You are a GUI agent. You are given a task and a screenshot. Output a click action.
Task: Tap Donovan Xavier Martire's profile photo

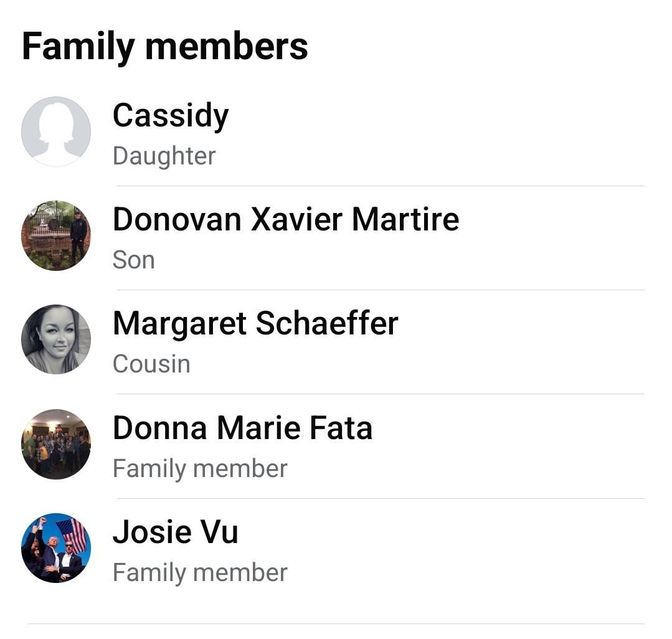pyautogui.click(x=56, y=235)
